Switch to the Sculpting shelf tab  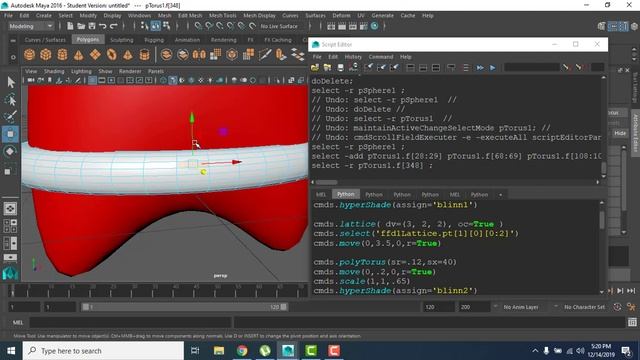click(122, 40)
